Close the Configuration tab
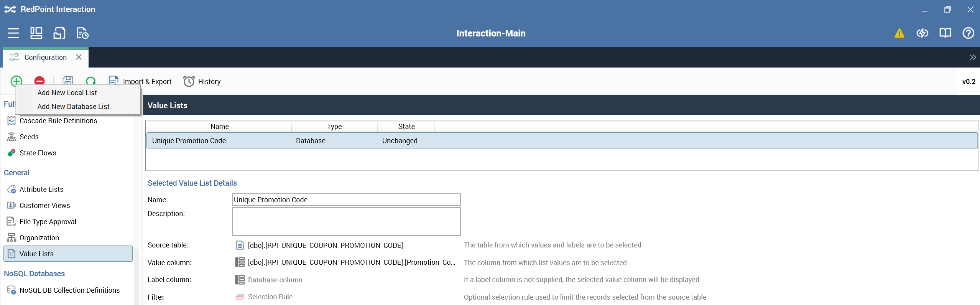The width and height of the screenshot is (980, 305). (x=79, y=57)
